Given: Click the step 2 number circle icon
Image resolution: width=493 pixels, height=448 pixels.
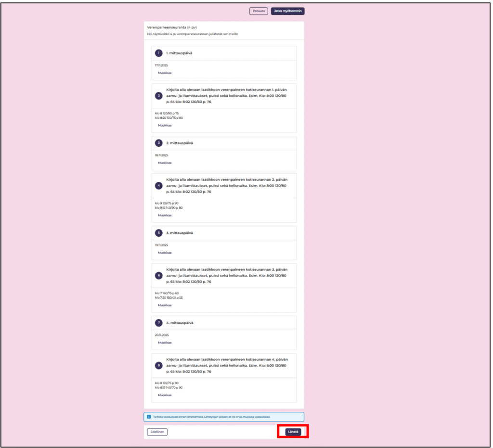Looking at the screenshot, I should pos(159,95).
